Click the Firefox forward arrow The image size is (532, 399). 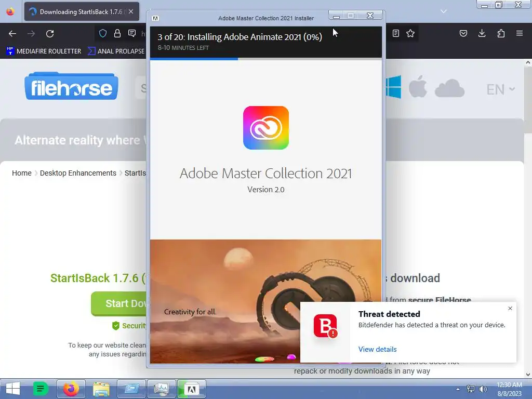coord(31,34)
